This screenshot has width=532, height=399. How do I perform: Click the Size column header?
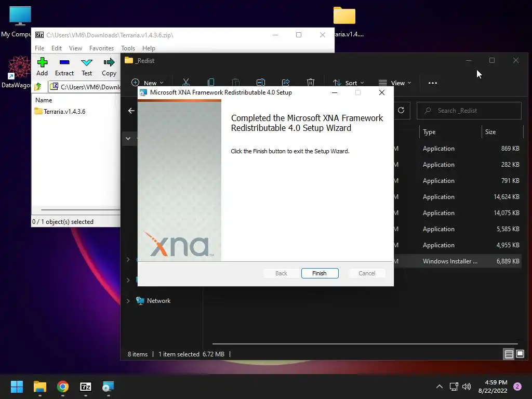tap(490, 132)
